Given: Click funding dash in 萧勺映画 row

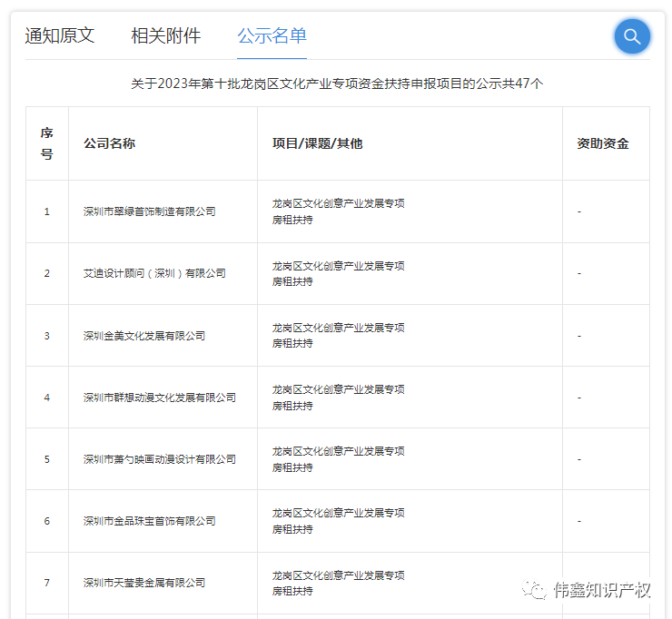Looking at the screenshot, I should coord(579,459).
